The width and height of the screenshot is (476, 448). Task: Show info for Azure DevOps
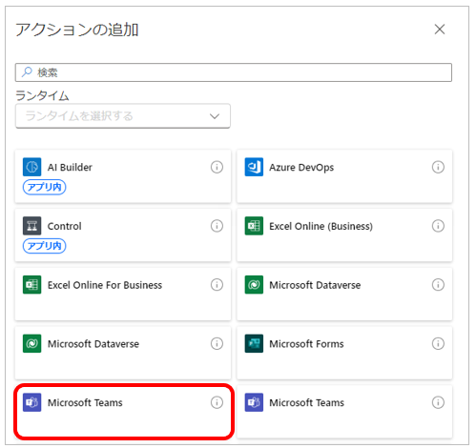pos(438,167)
